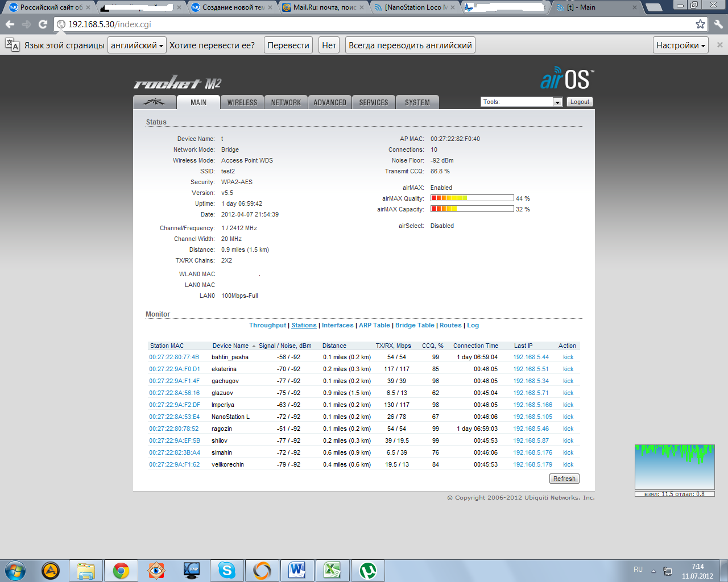The height and width of the screenshot is (582, 728).
Task: Close the '[t] - Main' tab
Action: click(x=635, y=7)
